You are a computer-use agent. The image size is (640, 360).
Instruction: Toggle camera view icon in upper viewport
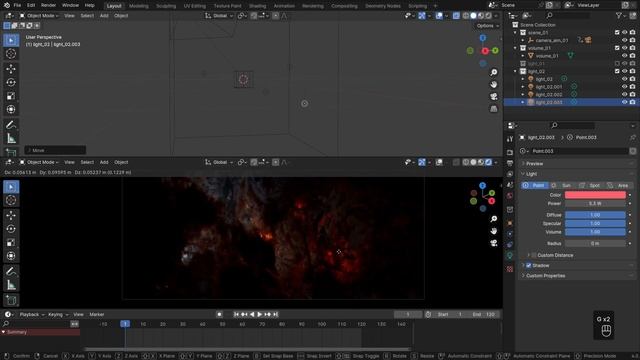[493, 97]
